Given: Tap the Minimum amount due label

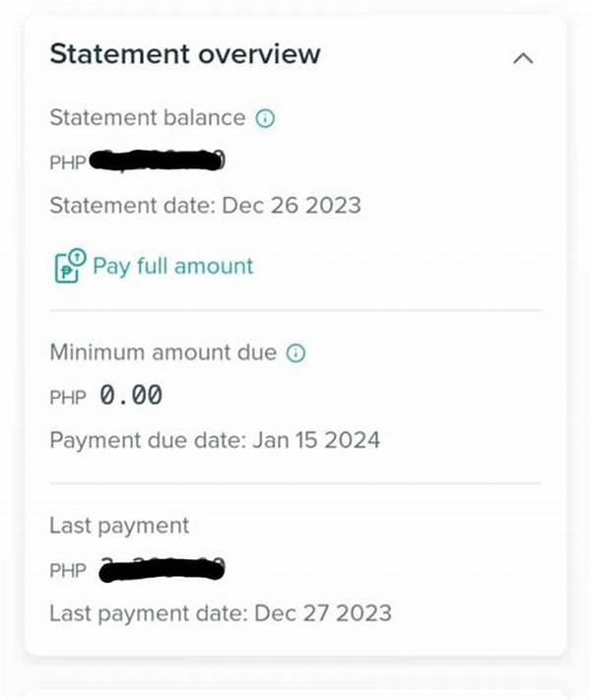Looking at the screenshot, I should pyautogui.click(x=163, y=352).
